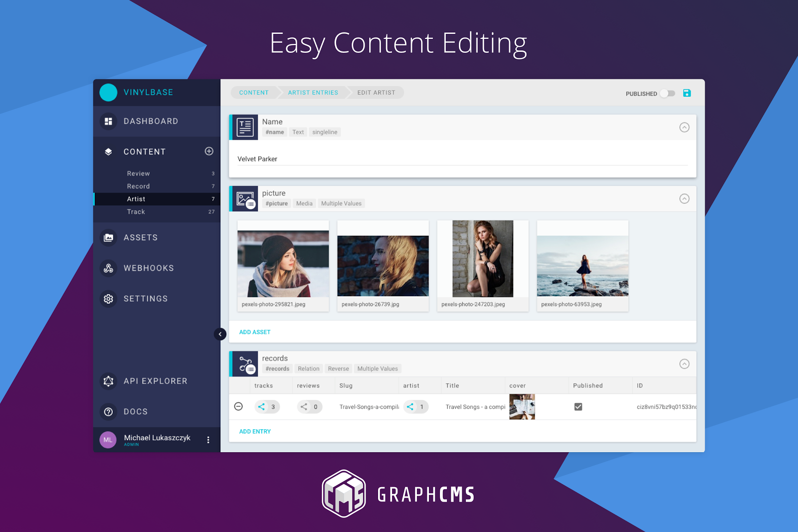Toggle the Published switch
Image resolution: width=798 pixels, height=532 pixels.
667,93
